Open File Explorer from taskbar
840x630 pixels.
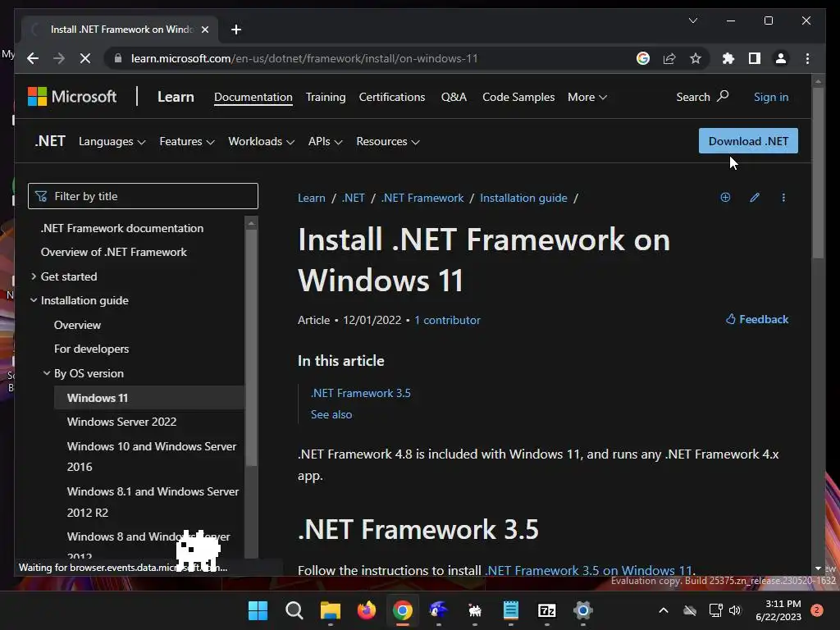pyautogui.click(x=330, y=610)
